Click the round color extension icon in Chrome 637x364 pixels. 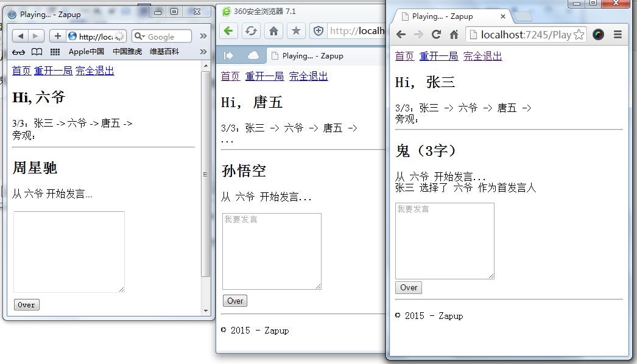pyautogui.click(x=598, y=35)
